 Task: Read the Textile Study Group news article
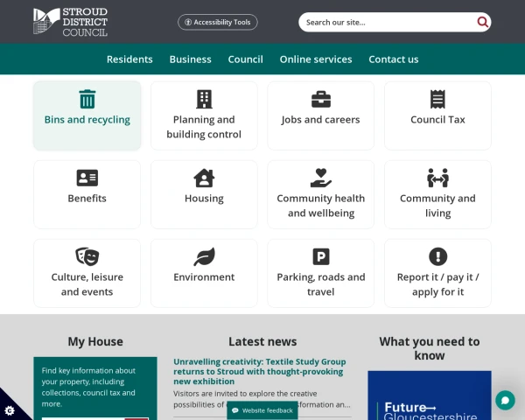coord(260,371)
